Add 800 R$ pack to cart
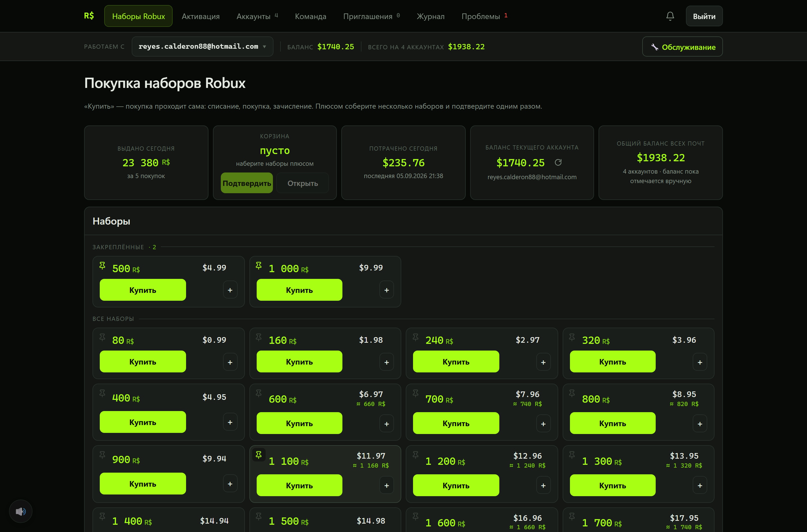 tap(700, 423)
